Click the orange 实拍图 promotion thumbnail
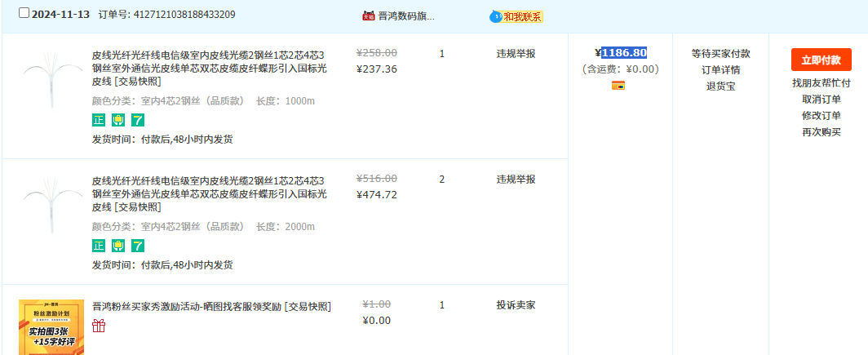Viewport: 868px width, 355px height. pyautogui.click(x=51, y=327)
